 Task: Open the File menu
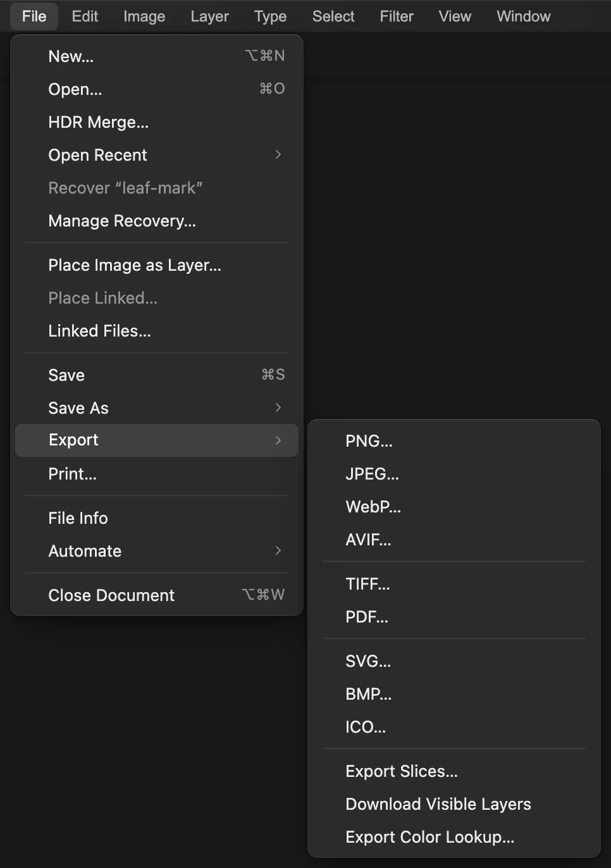pos(34,16)
